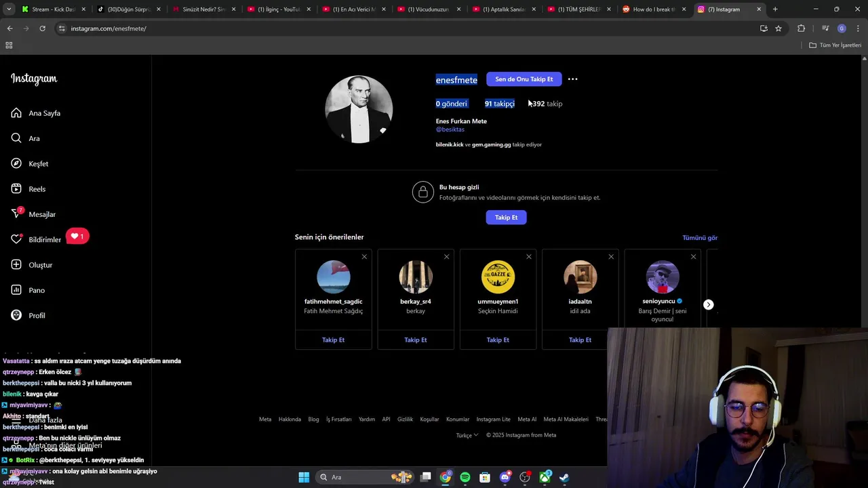Screen dimensions: 868x488
Task: Follow iadaaltn with Takip Et
Action: click(580, 340)
